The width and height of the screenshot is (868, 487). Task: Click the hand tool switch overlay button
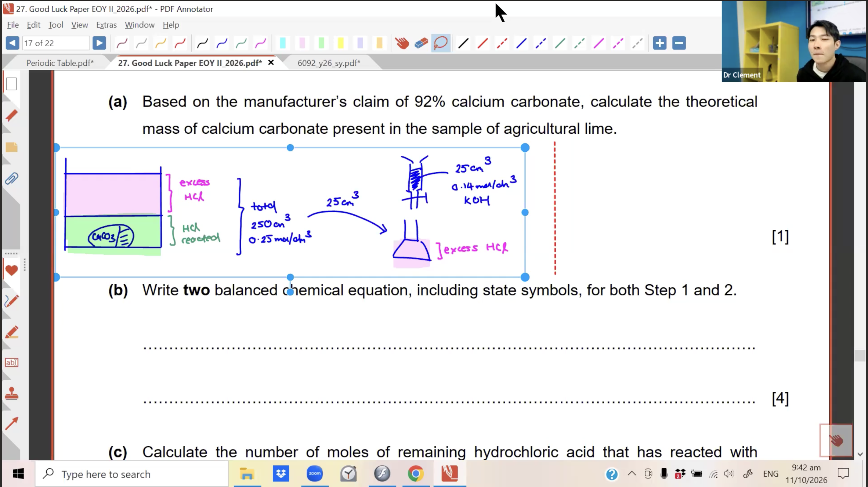point(836,440)
